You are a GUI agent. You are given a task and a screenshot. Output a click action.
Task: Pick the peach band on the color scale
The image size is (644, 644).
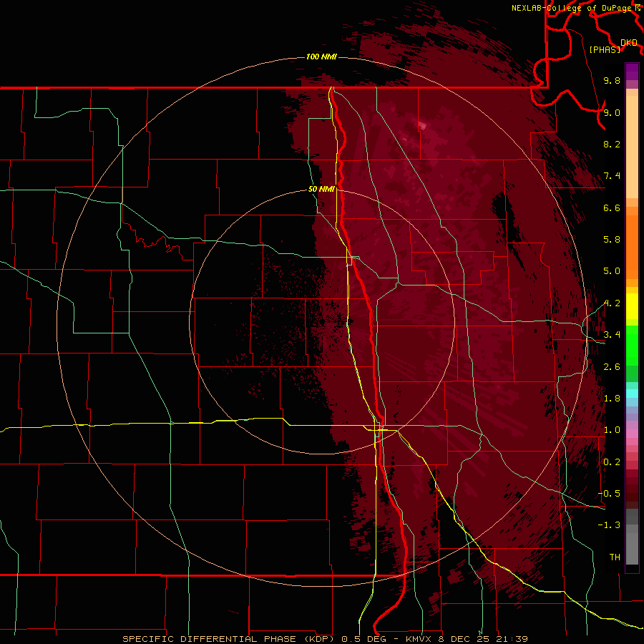click(632, 147)
